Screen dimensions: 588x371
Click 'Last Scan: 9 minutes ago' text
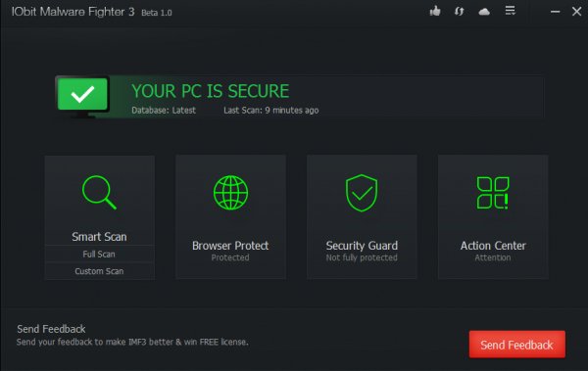[x=271, y=111]
